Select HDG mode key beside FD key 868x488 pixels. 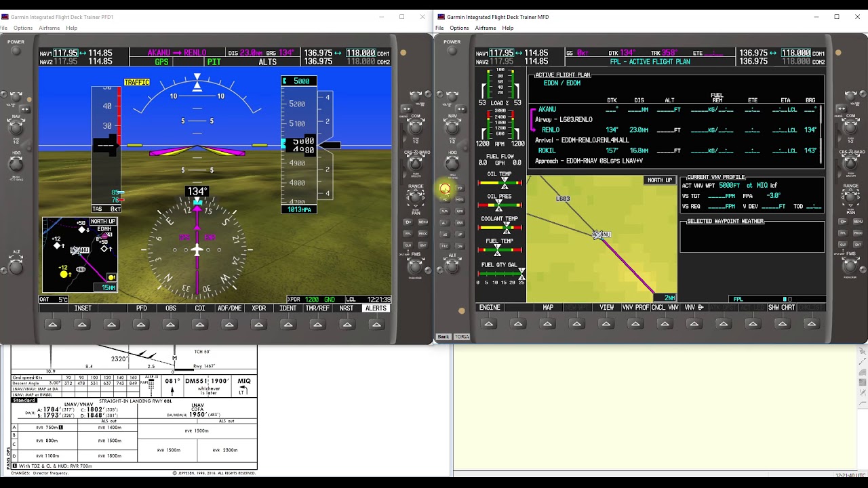click(460, 200)
